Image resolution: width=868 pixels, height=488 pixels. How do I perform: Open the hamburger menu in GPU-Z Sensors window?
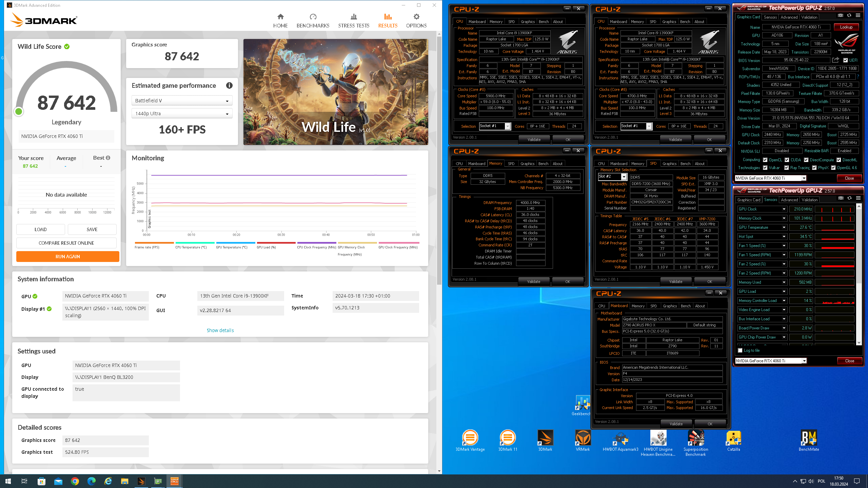[x=858, y=198]
